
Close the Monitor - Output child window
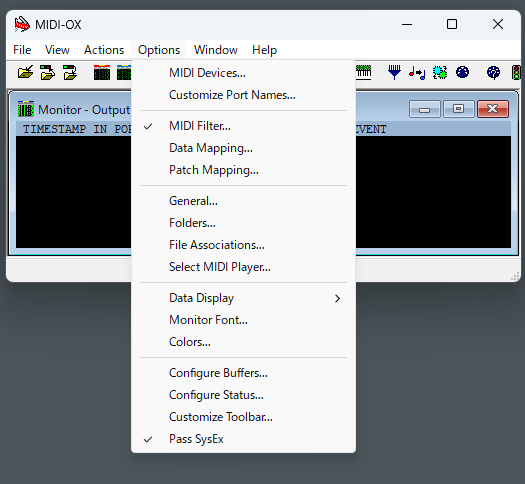[493, 109]
